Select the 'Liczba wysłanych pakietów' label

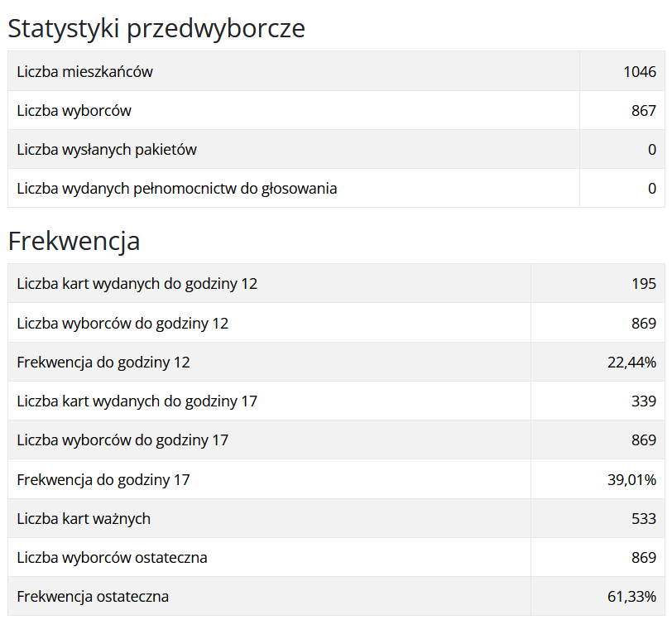[107, 150]
